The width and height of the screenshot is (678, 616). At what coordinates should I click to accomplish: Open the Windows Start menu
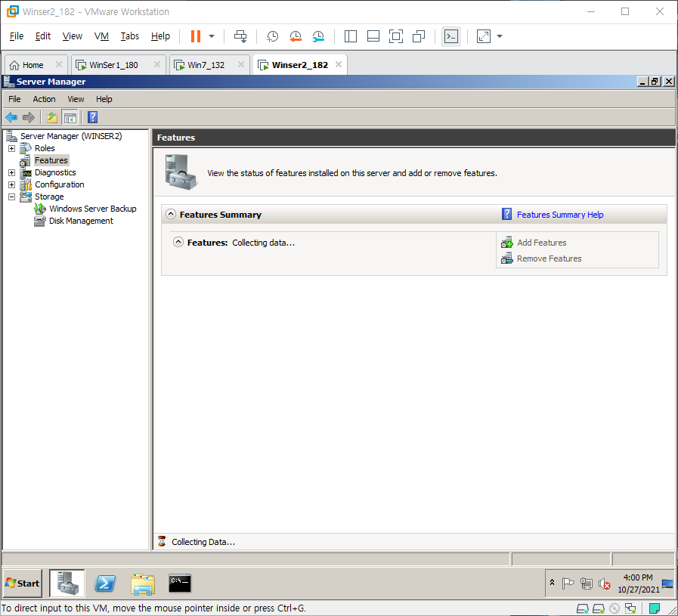(23, 583)
